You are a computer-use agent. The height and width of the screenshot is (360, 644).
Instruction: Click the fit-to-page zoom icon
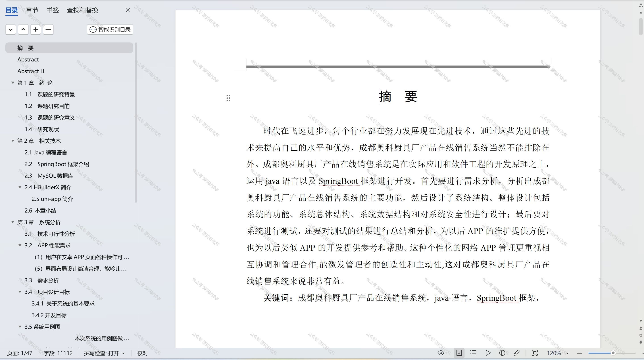coord(535,353)
